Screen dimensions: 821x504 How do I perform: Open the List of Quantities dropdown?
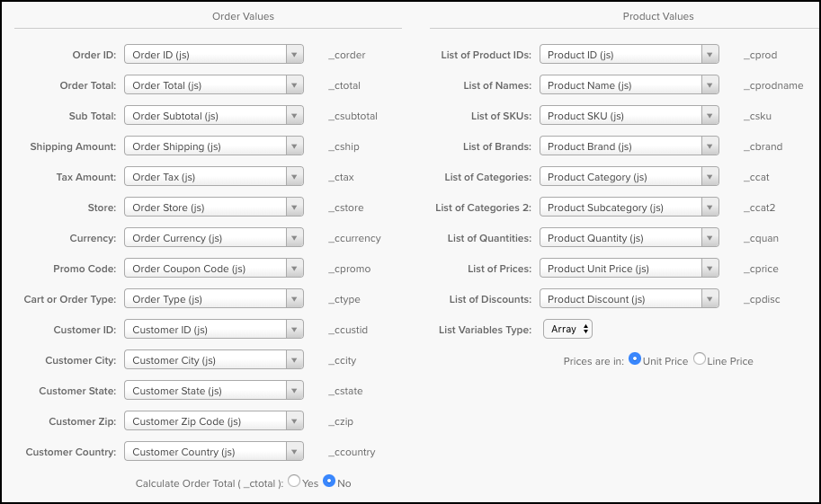pyautogui.click(x=629, y=238)
